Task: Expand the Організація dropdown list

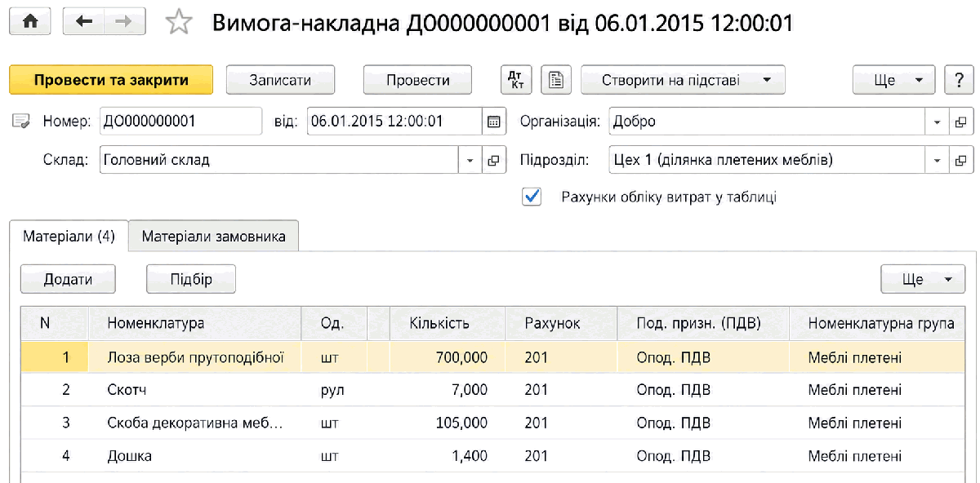Action: tap(937, 122)
